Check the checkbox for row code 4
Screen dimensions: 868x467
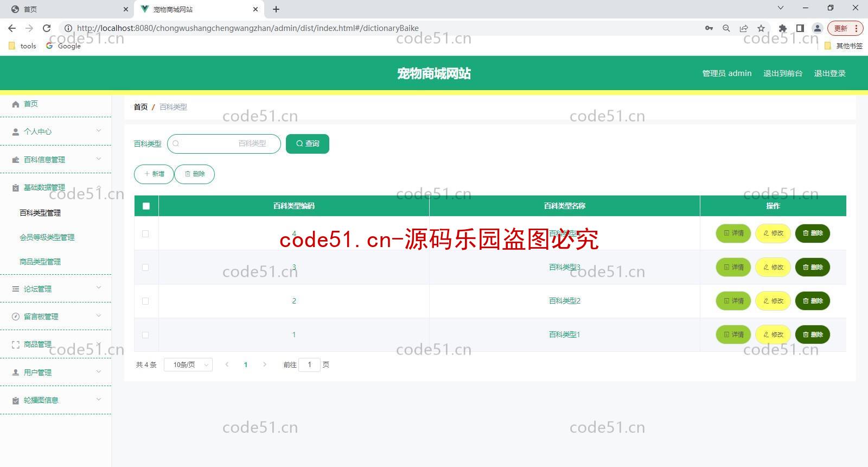click(145, 233)
